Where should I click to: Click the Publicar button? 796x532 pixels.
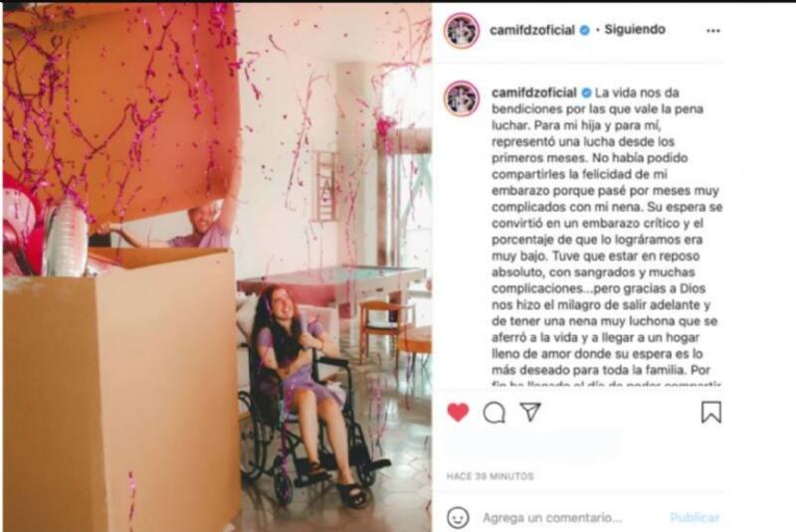(695, 518)
